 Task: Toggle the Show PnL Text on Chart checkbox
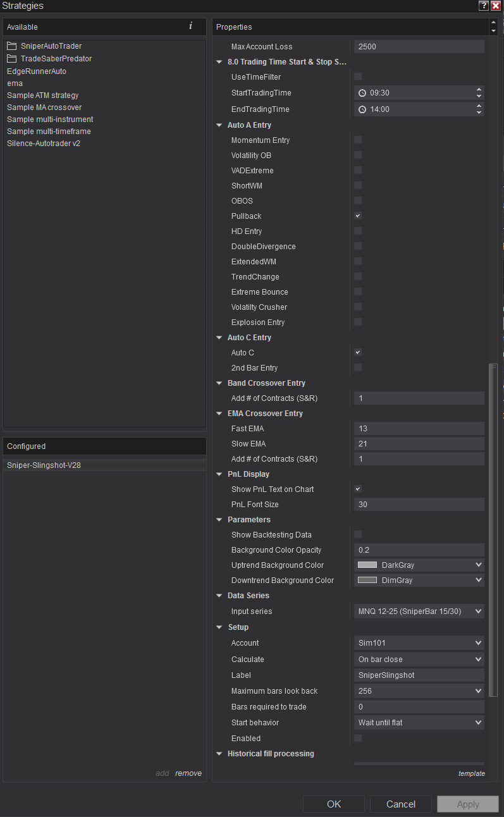[x=358, y=489]
